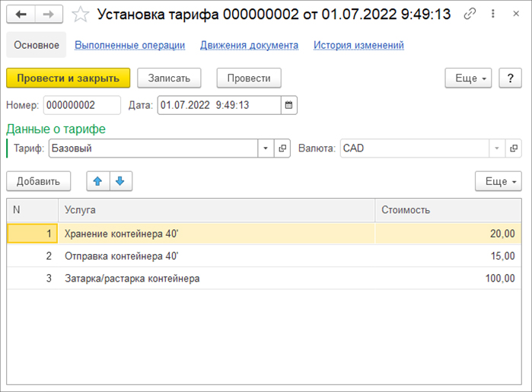Open the top Еще menu
The height and width of the screenshot is (392, 532).
coord(467,78)
